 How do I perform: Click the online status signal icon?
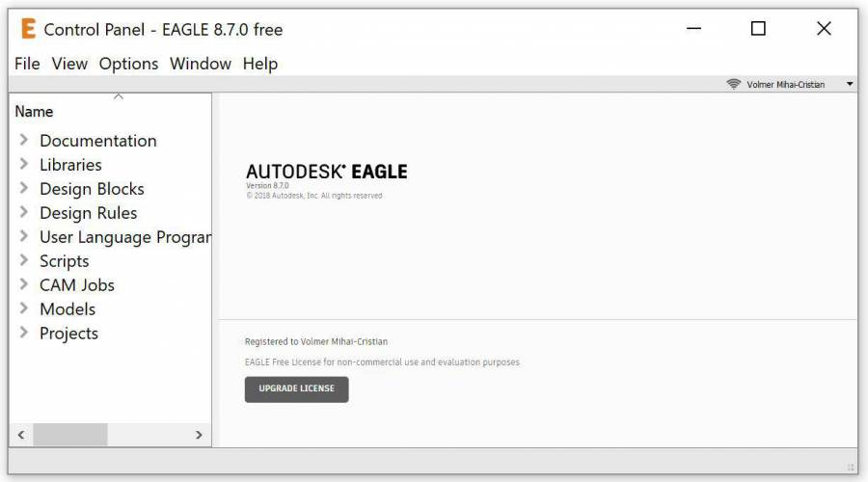tap(734, 84)
